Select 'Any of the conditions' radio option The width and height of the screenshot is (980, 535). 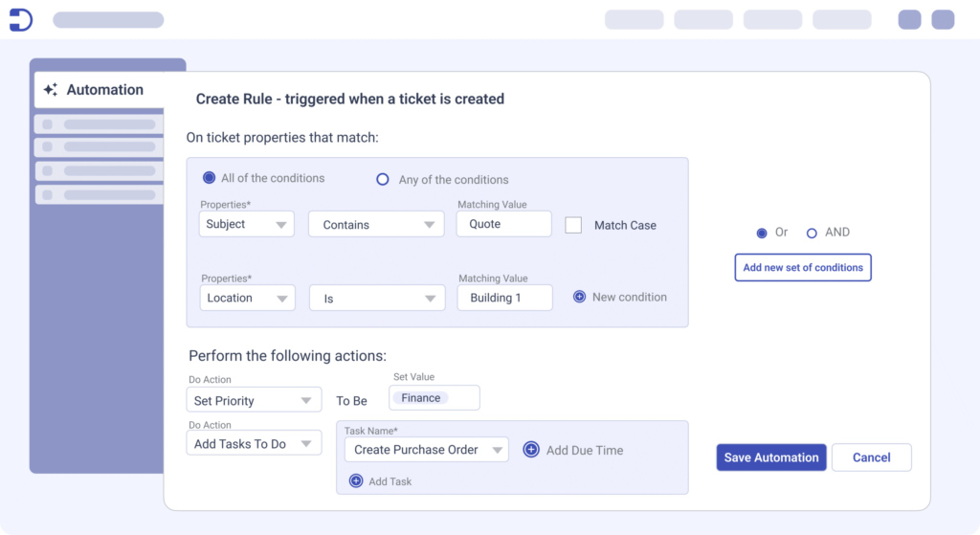[x=383, y=179]
